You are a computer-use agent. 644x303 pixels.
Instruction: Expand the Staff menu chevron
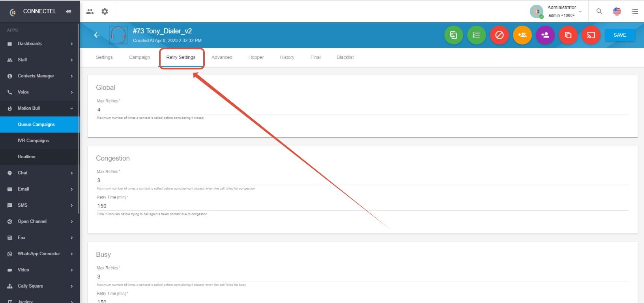(71, 60)
